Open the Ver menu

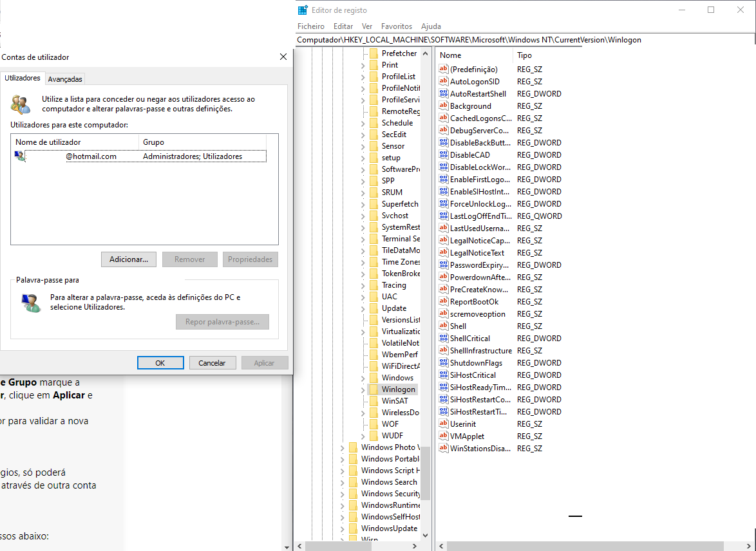coord(367,26)
